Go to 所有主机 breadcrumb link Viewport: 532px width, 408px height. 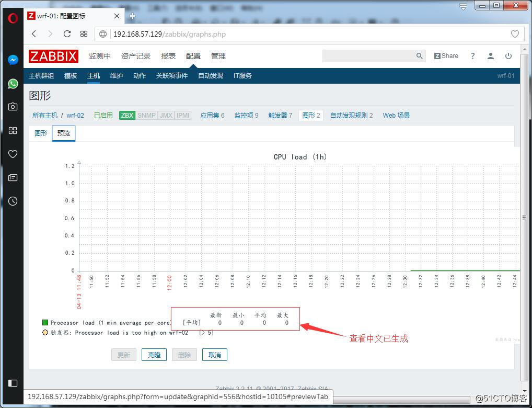coord(45,116)
